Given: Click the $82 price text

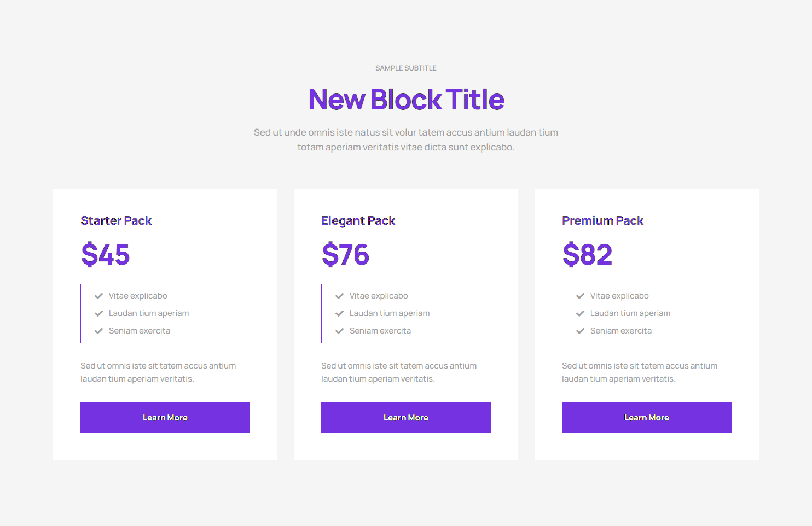Looking at the screenshot, I should click(x=587, y=255).
